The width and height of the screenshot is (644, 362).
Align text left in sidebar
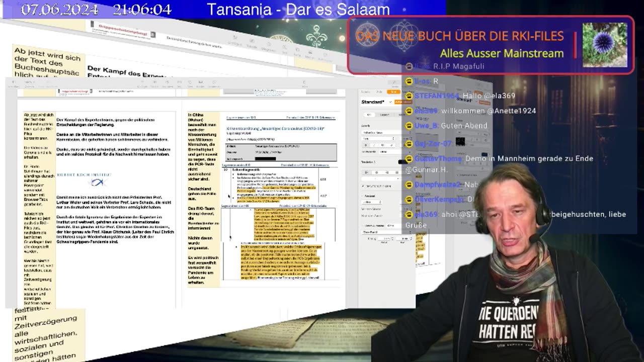(x=366, y=172)
